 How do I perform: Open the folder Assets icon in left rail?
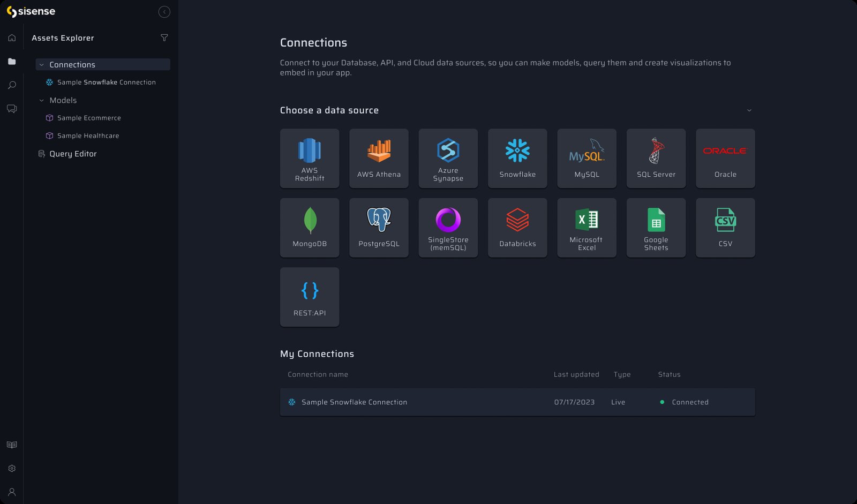click(x=12, y=62)
